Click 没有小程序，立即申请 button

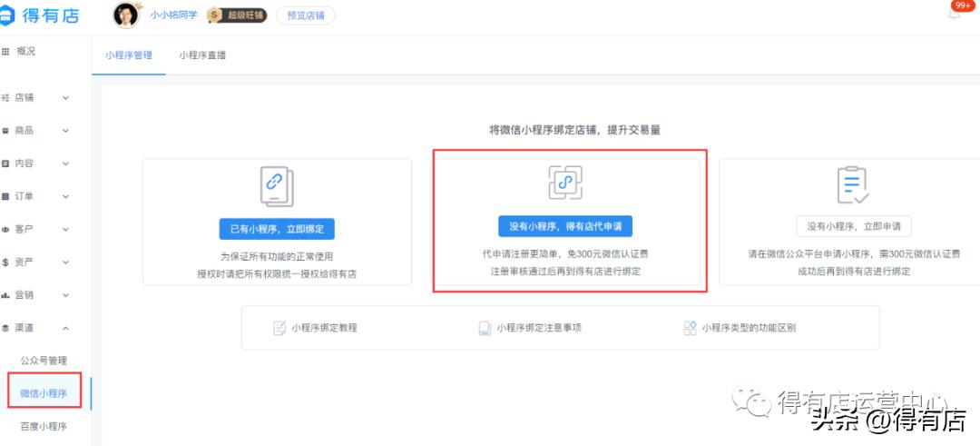point(854,226)
